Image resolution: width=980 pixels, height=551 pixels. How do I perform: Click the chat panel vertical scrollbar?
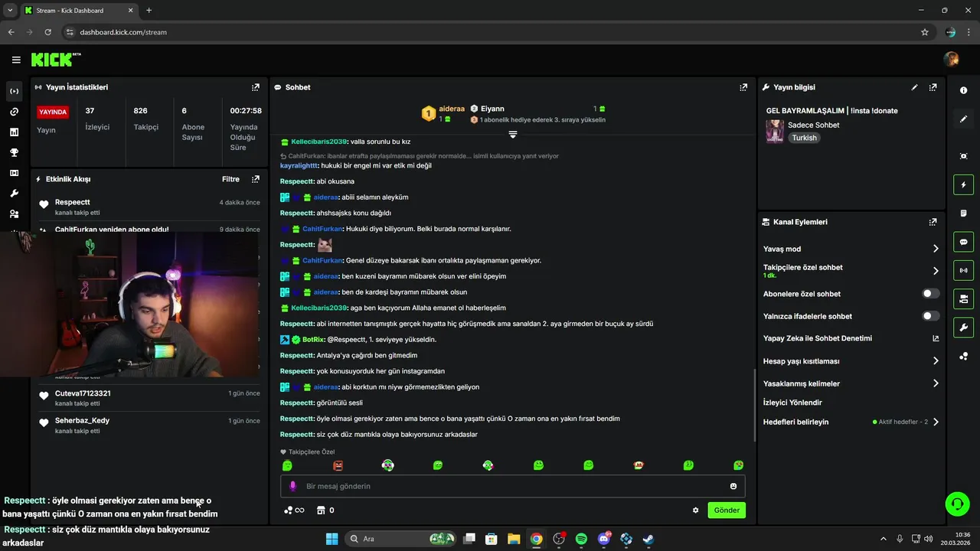coord(755,406)
